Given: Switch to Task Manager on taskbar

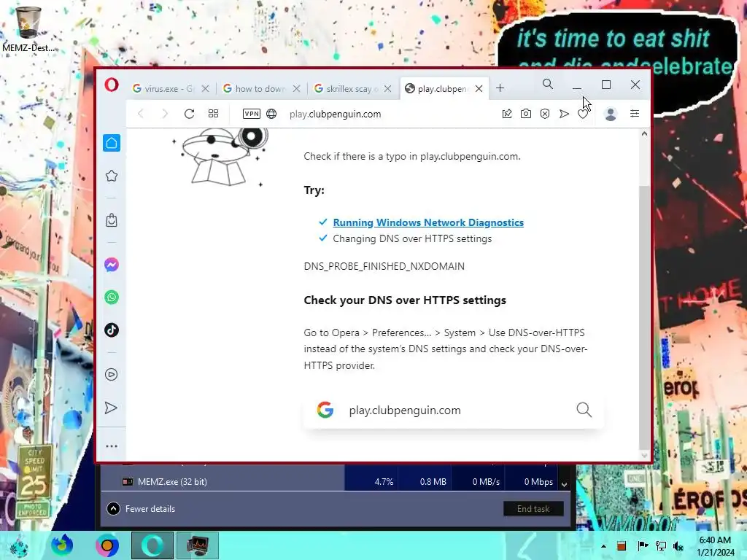Looking at the screenshot, I should (198, 545).
